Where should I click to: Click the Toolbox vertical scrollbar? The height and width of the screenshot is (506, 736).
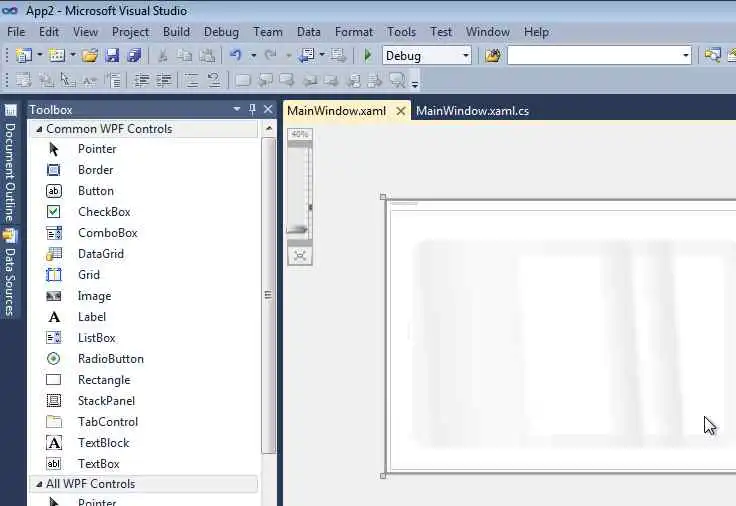[x=268, y=296]
